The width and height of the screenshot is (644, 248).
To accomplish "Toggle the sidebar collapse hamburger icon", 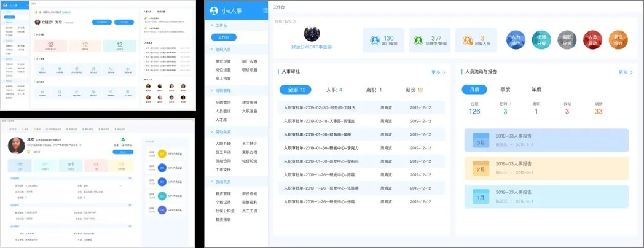I will (265, 10).
